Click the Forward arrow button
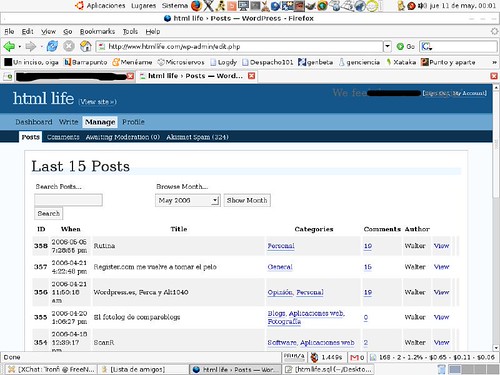 [x=31, y=46]
